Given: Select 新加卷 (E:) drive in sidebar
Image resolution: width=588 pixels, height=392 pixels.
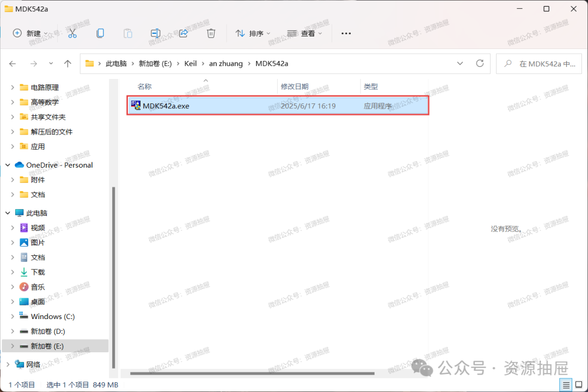Looking at the screenshot, I should (55, 346).
